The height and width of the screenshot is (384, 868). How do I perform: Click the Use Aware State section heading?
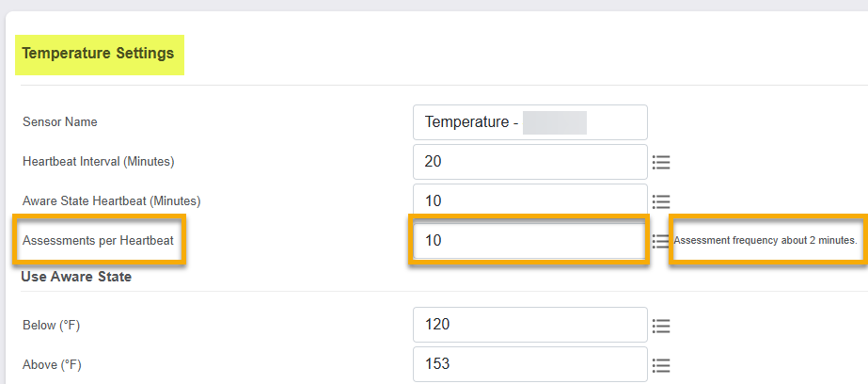coord(76,277)
